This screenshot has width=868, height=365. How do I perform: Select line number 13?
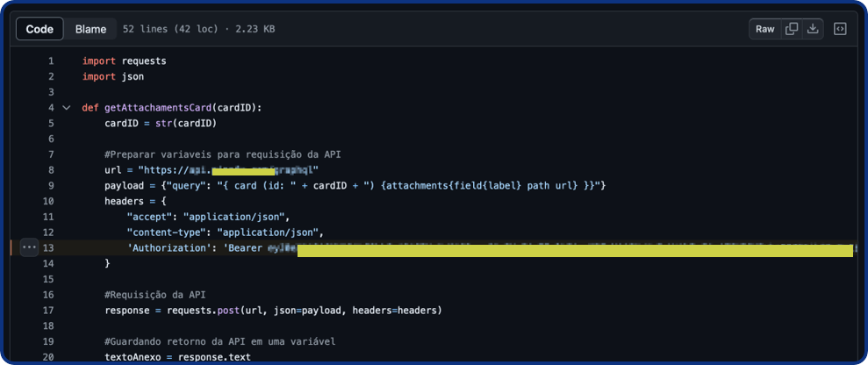tap(49, 247)
